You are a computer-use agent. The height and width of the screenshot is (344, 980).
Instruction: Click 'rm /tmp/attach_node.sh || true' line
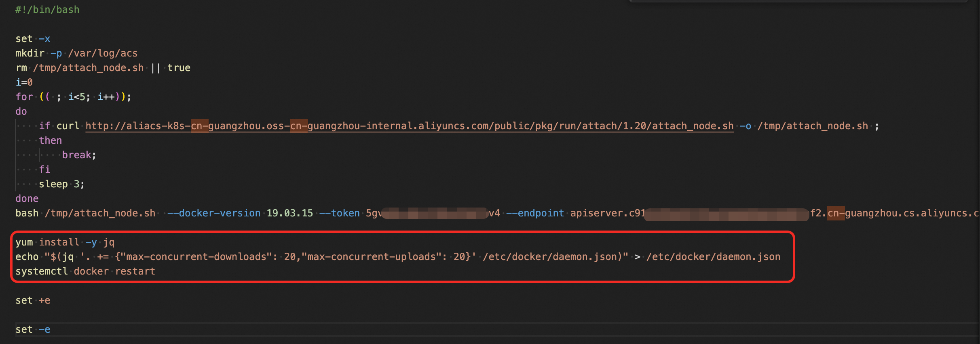point(103,68)
